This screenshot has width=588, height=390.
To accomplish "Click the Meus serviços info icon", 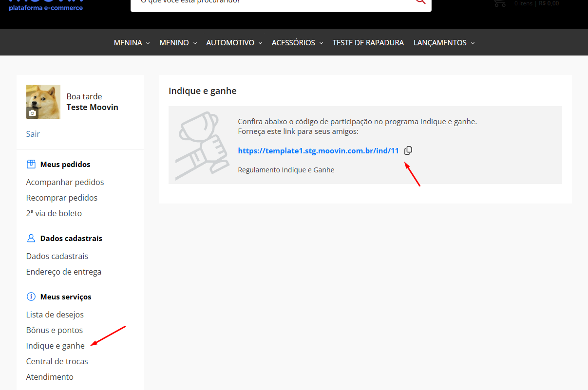I will coord(31,297).
